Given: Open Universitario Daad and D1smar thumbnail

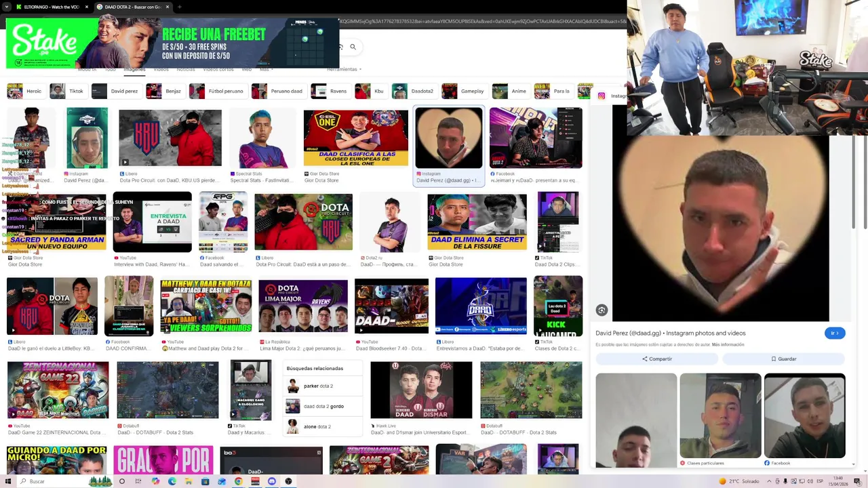Looking at the screenshot, I should [421, 390].
